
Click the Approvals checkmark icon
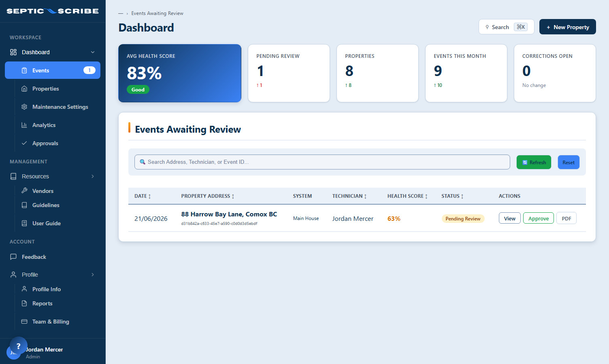click(24, 143)
